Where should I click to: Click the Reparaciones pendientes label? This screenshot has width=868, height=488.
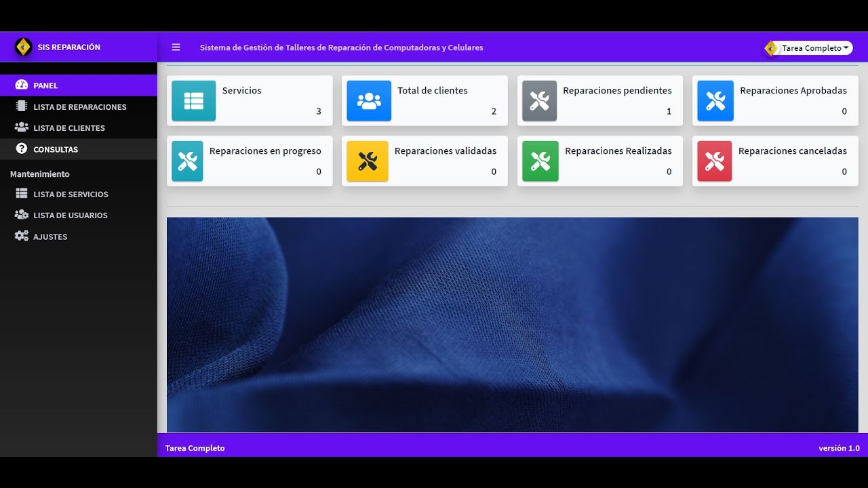[x=617, y=90]
